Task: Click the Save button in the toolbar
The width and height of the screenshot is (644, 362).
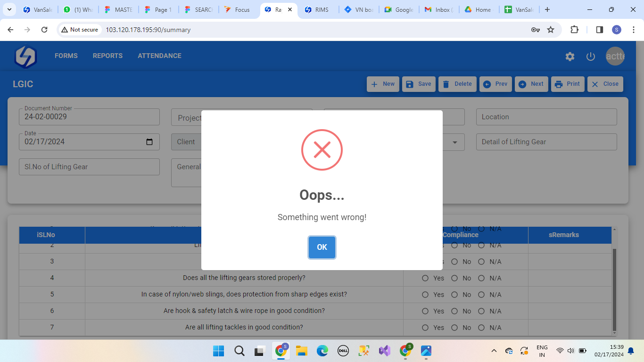Action: click(419, 84)
